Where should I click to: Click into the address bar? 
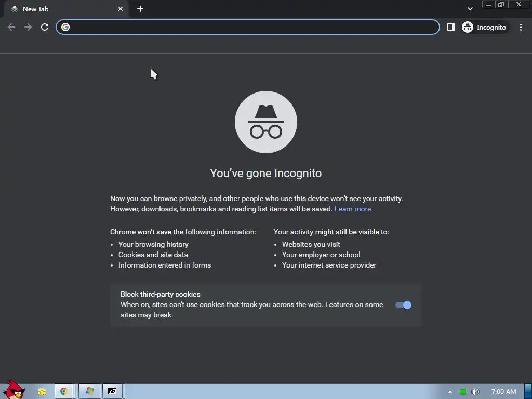(x=248, y=27)
